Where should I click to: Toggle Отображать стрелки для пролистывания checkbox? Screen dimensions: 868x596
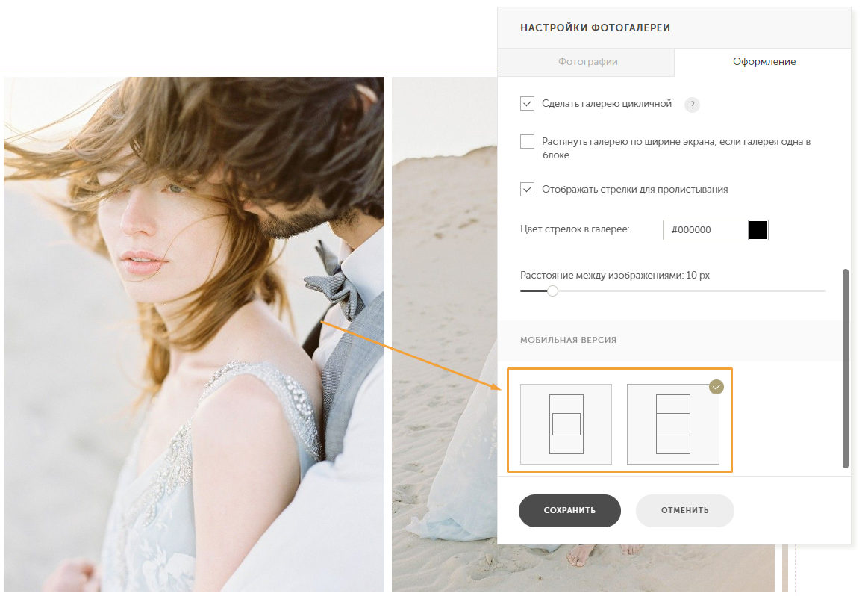coord(527,190)
